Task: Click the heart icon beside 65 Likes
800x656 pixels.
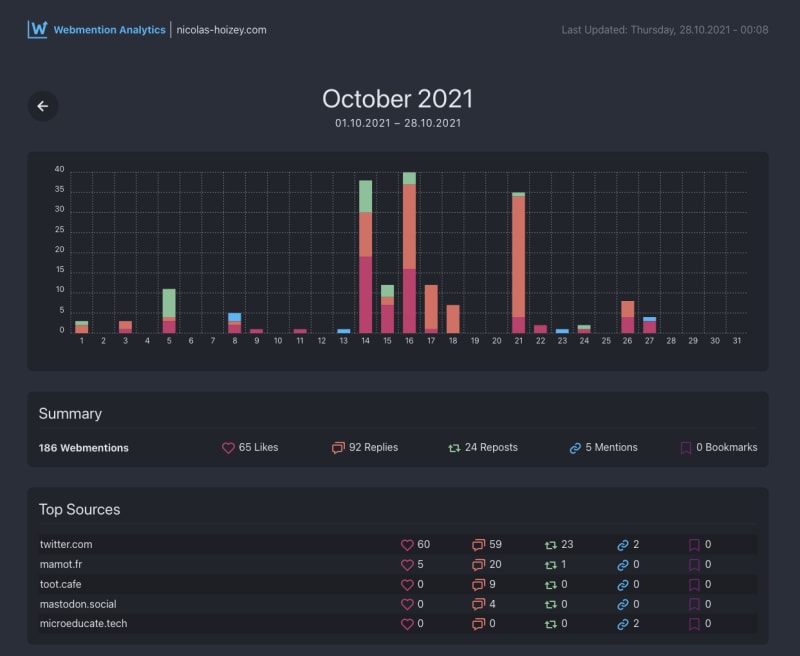Action: (228, 448)
